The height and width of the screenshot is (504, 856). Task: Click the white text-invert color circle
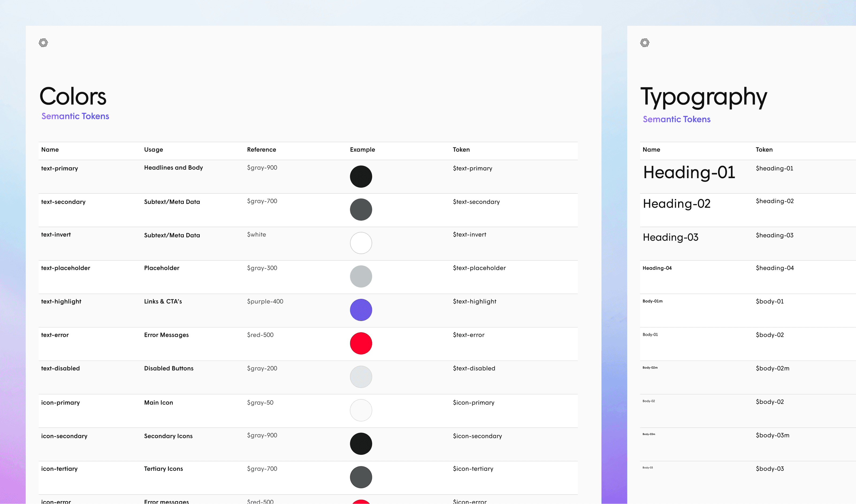tap(361, 243)
